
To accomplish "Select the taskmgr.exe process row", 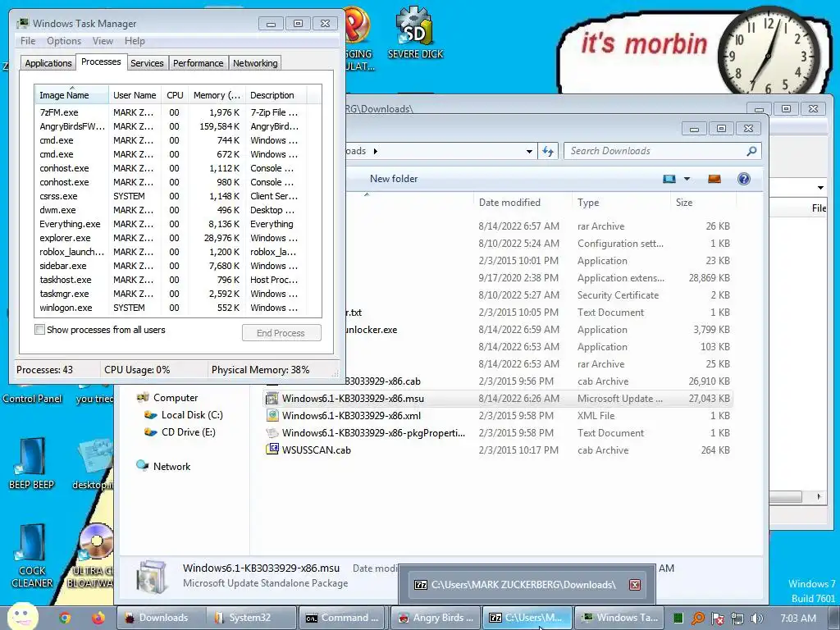I will click(x=178, y=294).
